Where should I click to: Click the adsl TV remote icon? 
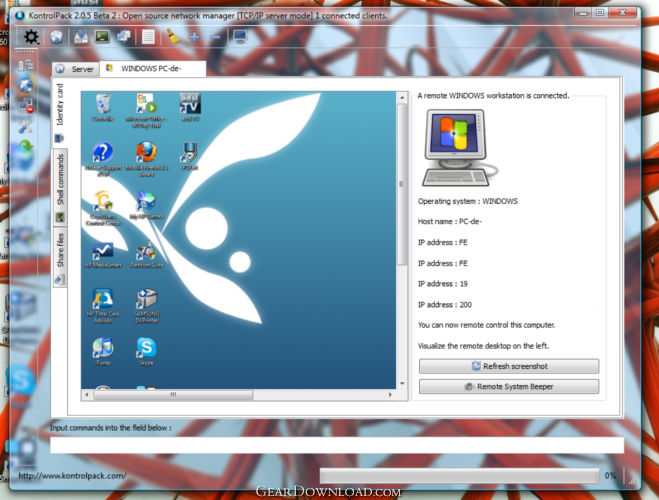[x=190, y=107]
